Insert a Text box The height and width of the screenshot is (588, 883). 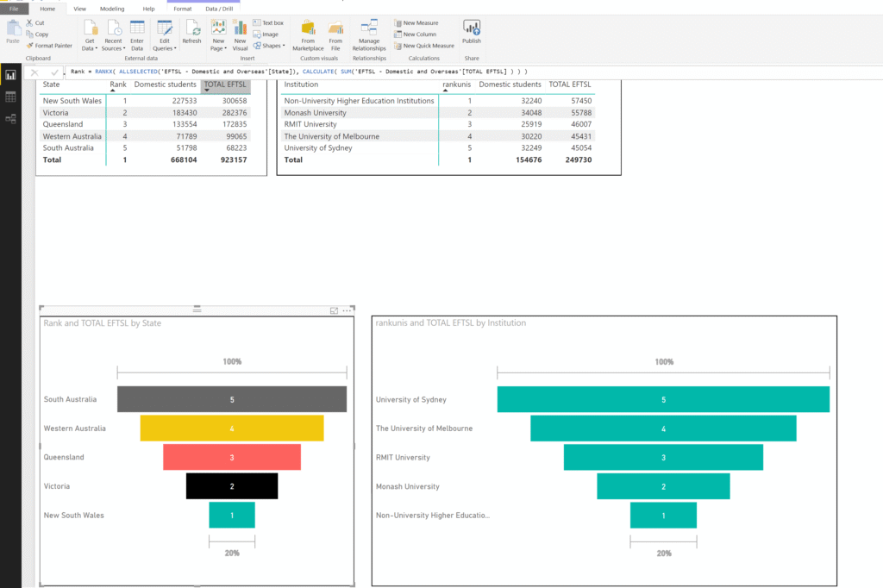click(x=268, y=23)
